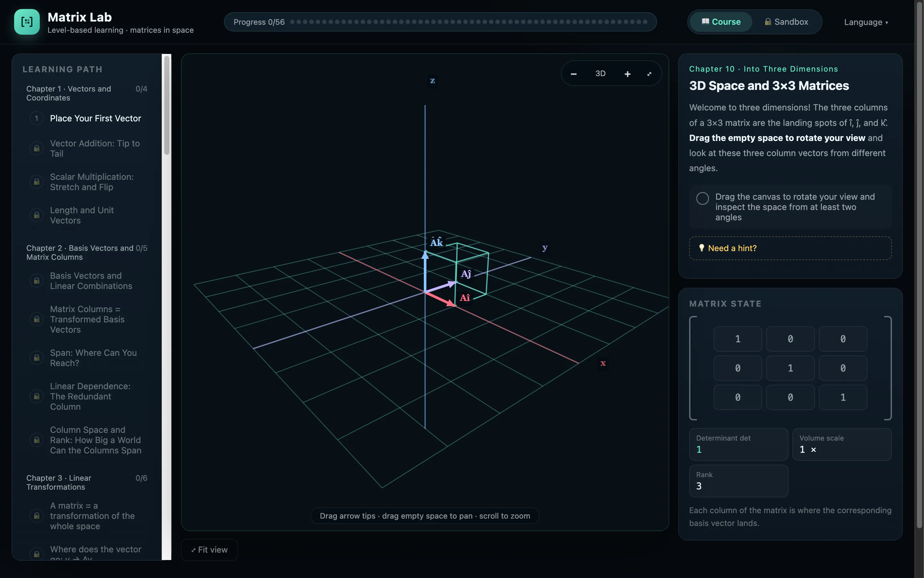The image size is (924, 578).
Task: Click the Volume scale value box
Action: (x=842, y=444)
